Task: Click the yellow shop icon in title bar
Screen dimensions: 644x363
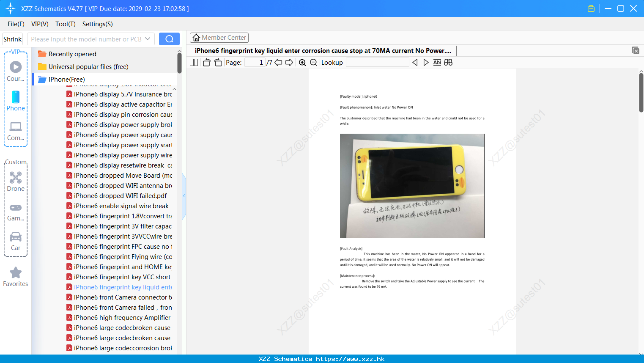Action: click(x=591, y=8)
